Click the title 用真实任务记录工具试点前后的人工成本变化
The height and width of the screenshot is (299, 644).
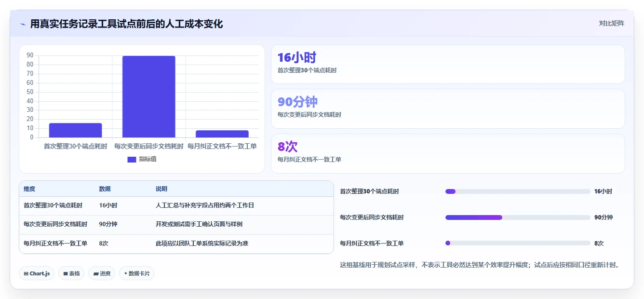tap(126, 24)
